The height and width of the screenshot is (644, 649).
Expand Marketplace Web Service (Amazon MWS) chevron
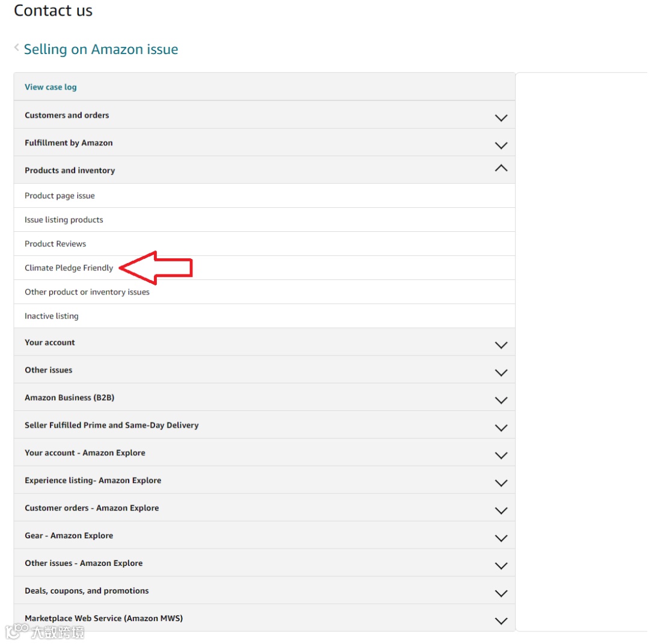(501, 621)
